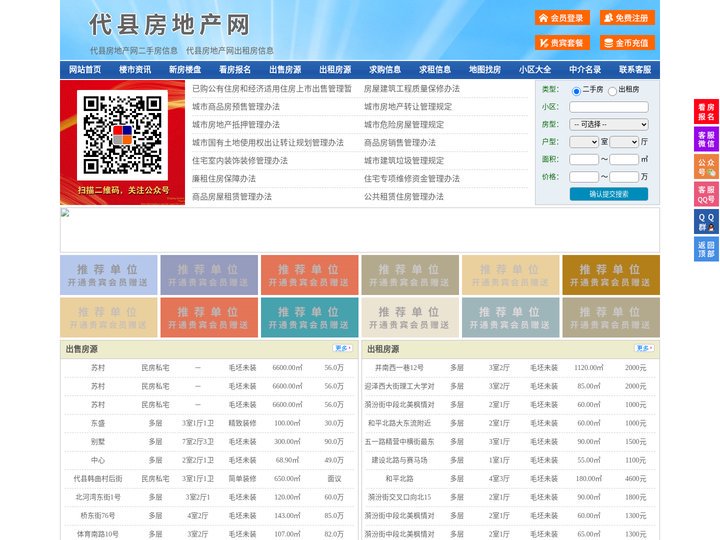Click the 代县房地产网 site logo
This screenshot has width=720, height=540.
click(x=169, y=24)
